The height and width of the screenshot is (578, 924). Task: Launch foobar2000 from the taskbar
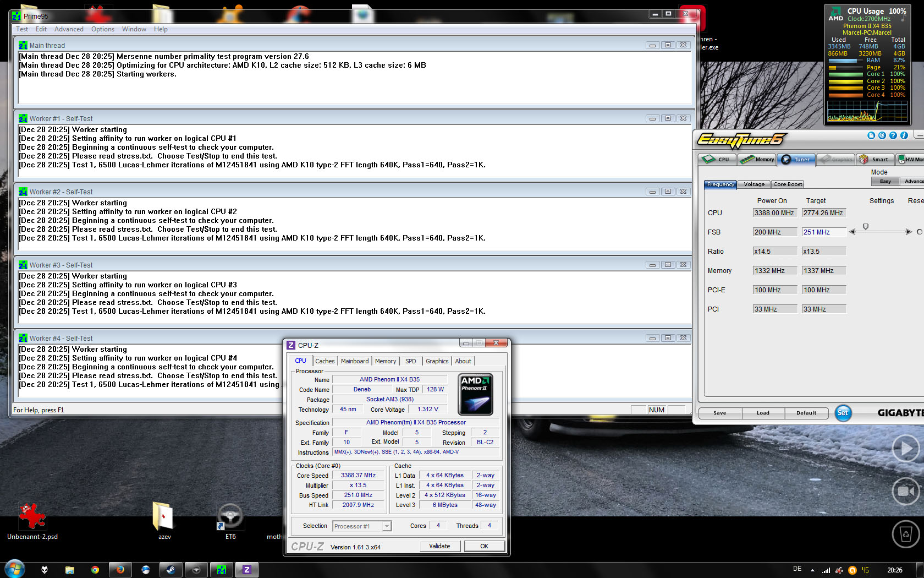point(45,570)
